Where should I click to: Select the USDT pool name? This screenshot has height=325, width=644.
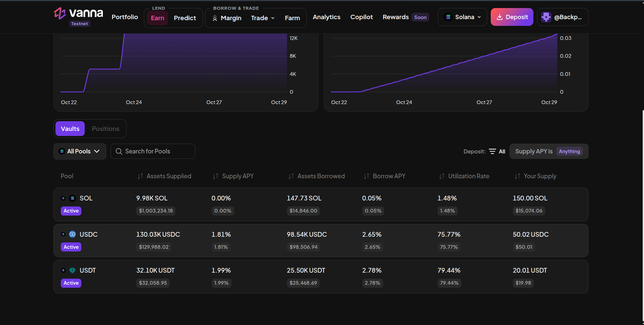[x=88, y=270]
